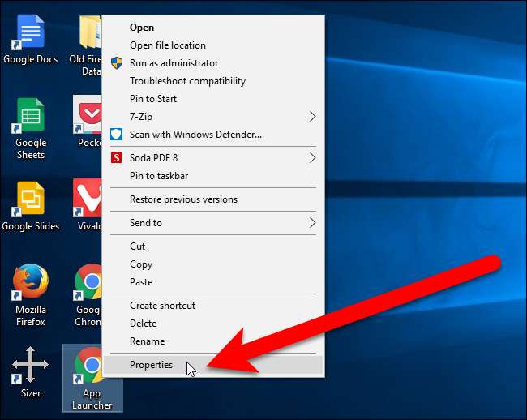The image size is (527, 420).
Task: Choose Delete from the context menu
Action: [213, 324]
